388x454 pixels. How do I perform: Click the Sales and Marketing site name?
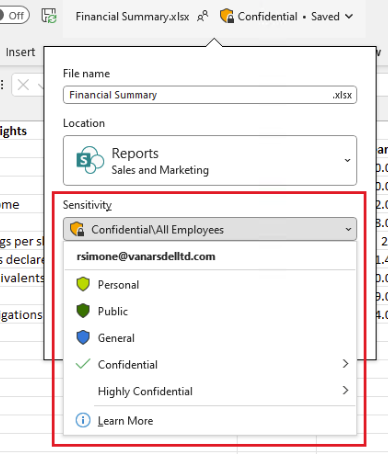tap(160, 170)
